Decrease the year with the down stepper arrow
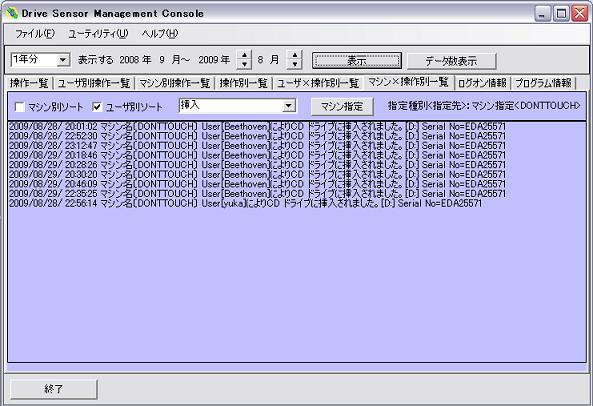The height and width of the screenshot is (406, 593). click(244, 64)
